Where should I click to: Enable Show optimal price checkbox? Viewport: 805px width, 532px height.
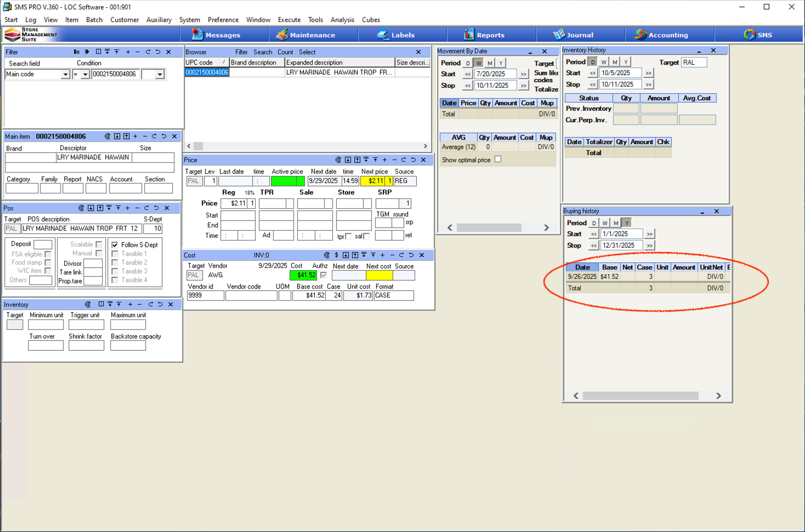(498, 159)
